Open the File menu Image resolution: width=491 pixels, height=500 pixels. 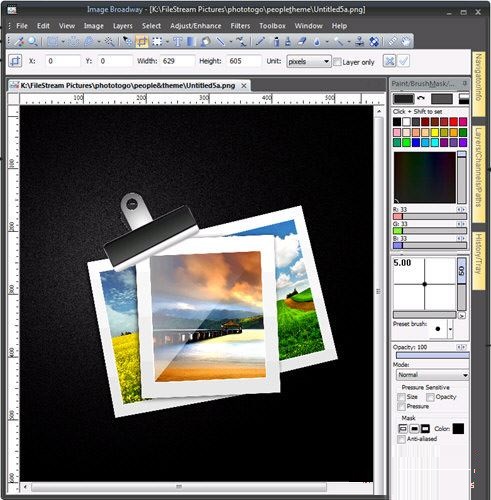[x=22, y=26]
